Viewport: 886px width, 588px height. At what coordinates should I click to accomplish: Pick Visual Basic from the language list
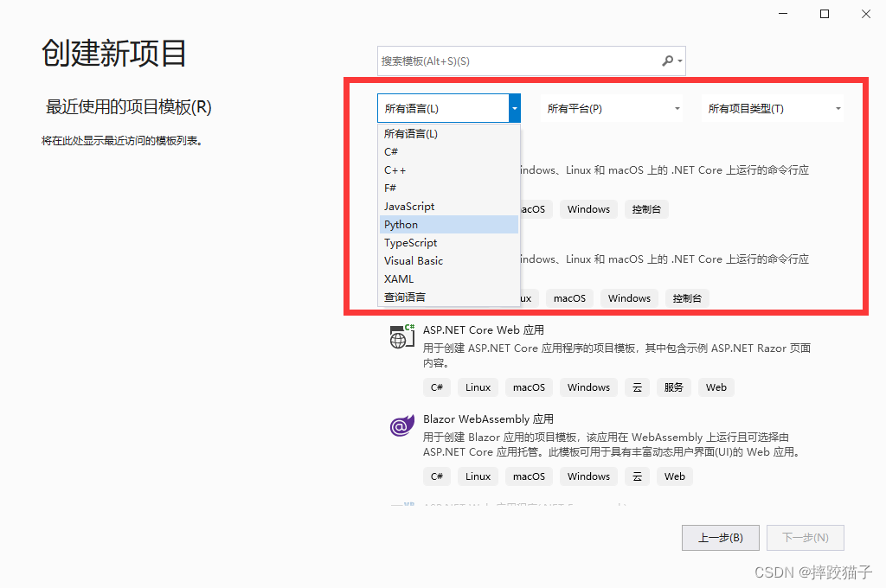coord(449,260)
